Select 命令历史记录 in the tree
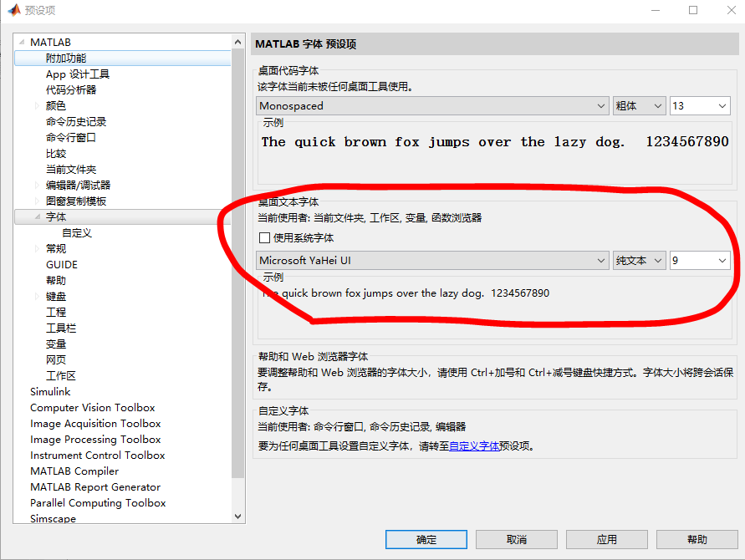The width and height of the screenshot is (745, 560). pos(76,121)
